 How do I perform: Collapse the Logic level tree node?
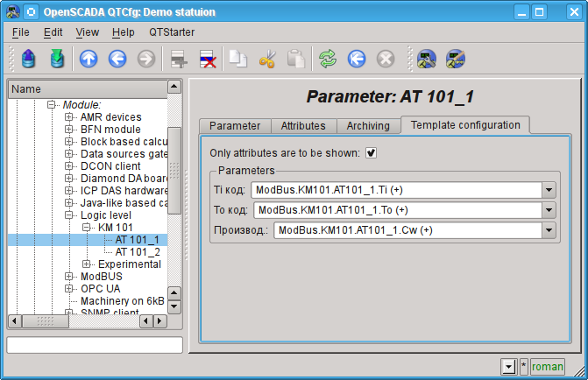68,215
